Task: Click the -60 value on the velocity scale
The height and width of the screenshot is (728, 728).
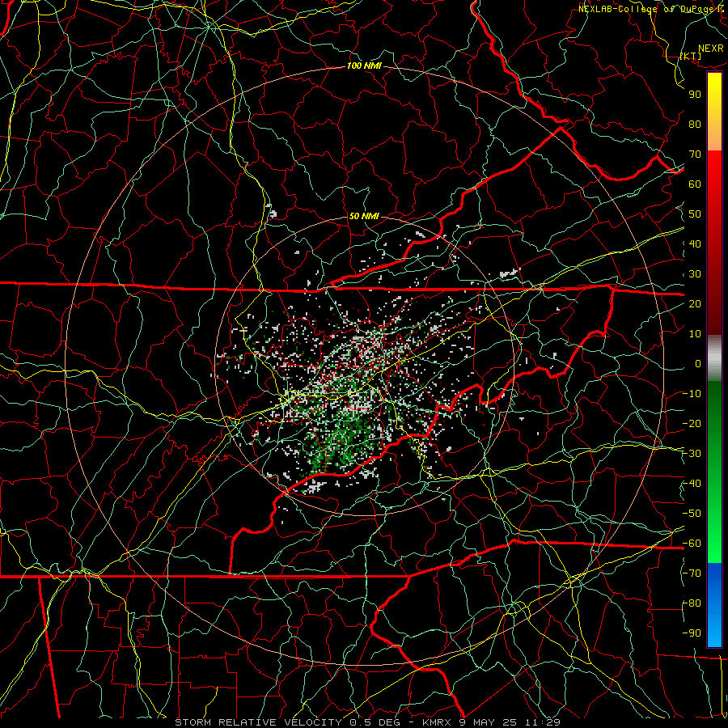Action: [692, 544]
